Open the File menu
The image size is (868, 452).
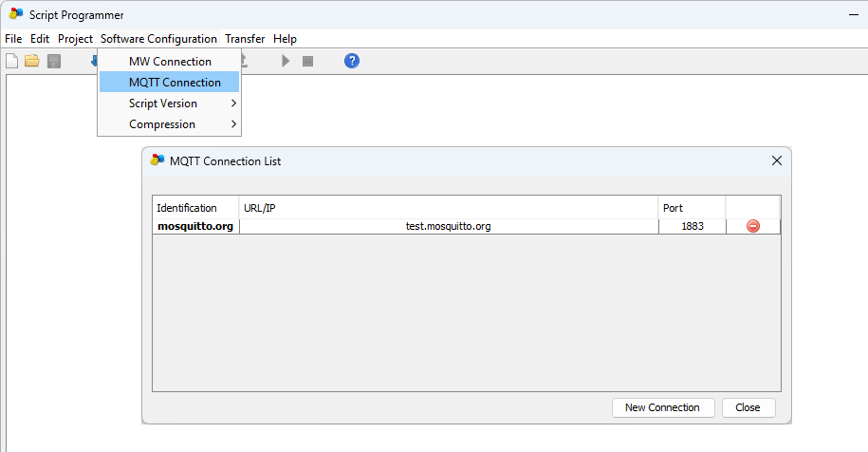point(13,39)
